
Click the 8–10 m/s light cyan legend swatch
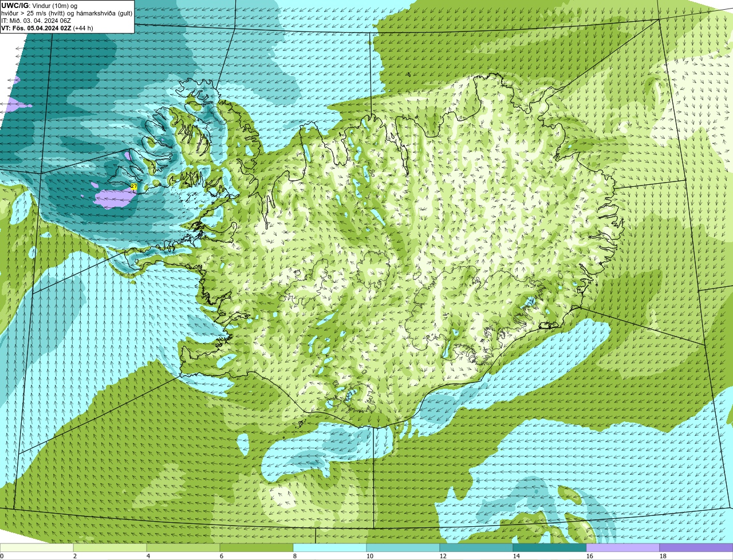(330, 547)
